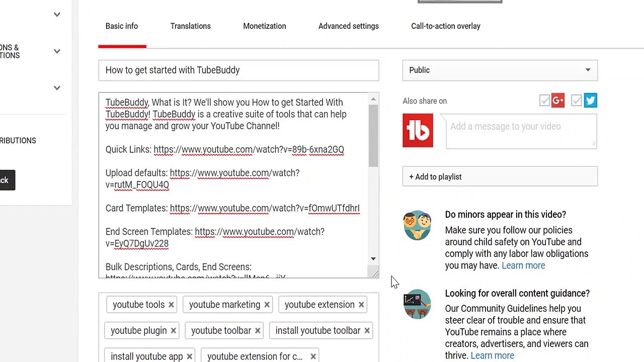This screenshot has height=362, width=644.
Task: Open the Monetization tab
Action: click(265, 26)
